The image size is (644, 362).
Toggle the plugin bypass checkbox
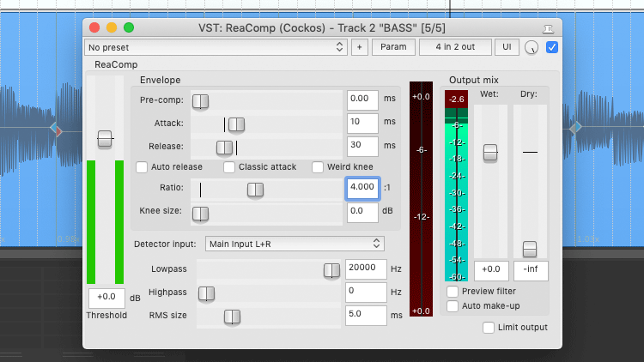pyautogui.click(x=552, y=47)
